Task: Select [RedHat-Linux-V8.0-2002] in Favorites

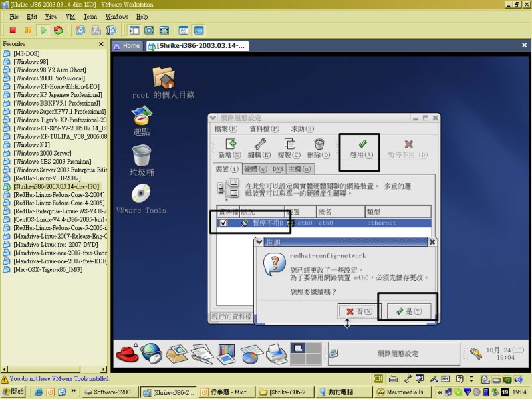Action: (x=47, y=178)
